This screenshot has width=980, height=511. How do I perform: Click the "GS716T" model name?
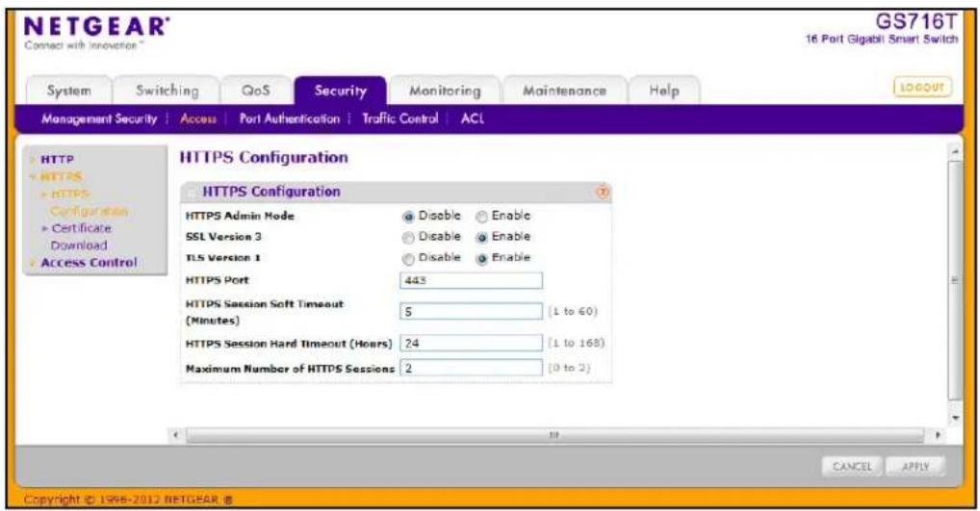click(916, 21)
